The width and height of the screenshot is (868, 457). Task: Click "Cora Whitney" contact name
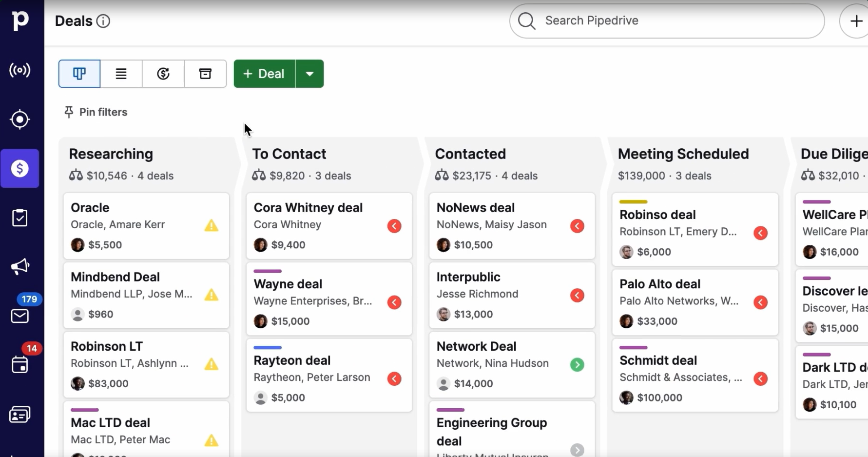coord(288,225)
